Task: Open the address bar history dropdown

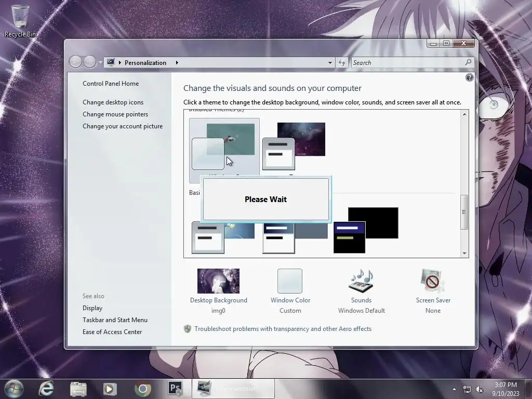Action: 330,63
